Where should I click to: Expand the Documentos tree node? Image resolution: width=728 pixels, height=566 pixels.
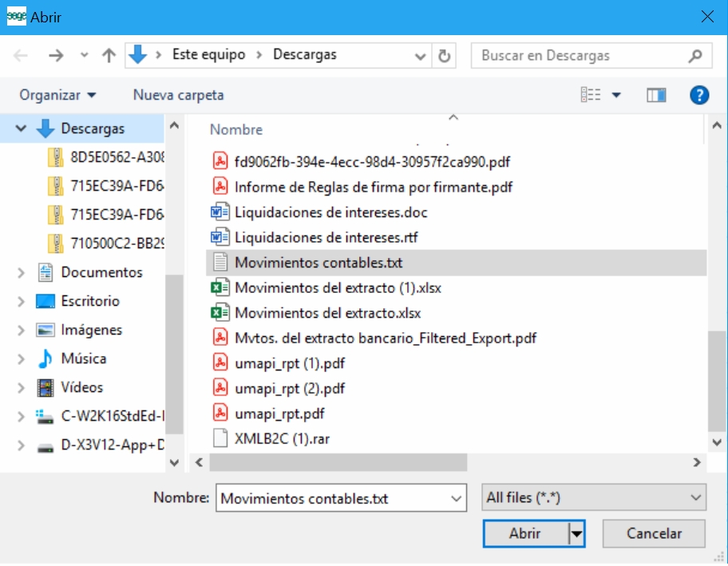(22, 273)
